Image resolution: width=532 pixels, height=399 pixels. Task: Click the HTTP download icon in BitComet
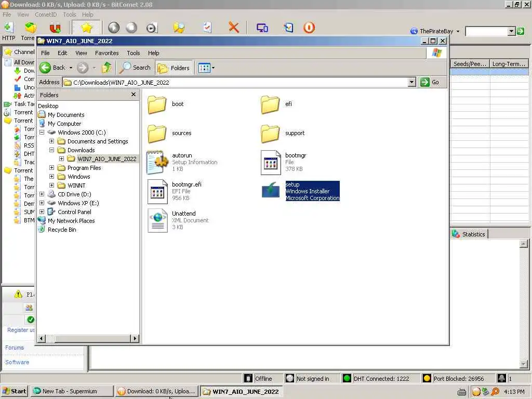[8, 28]
